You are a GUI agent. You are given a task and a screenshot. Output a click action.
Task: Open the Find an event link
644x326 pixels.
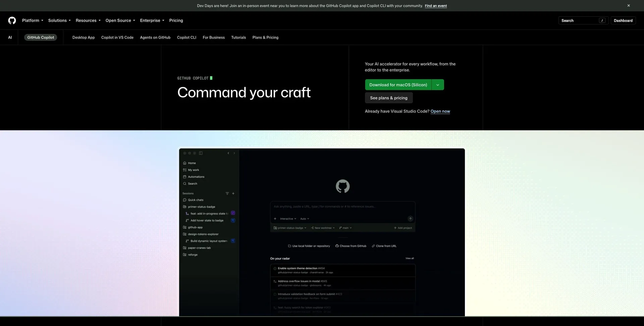[x=436, y=6]
